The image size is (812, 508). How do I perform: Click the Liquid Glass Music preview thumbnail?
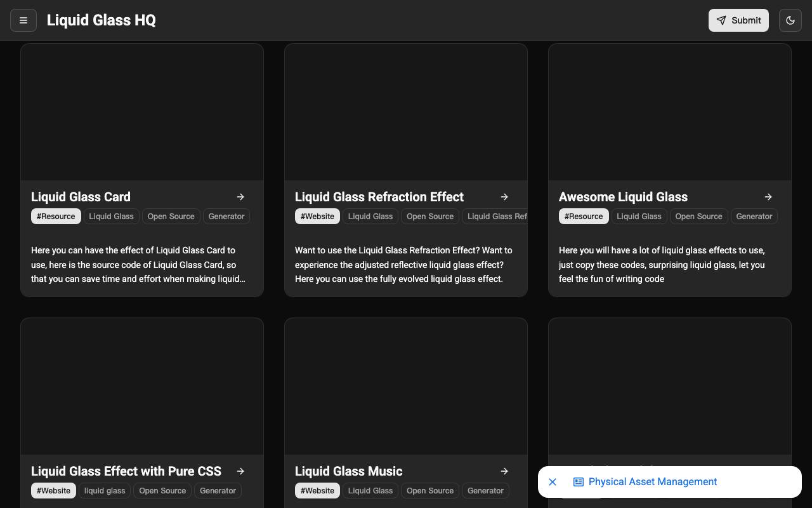(x=406, y=386)
